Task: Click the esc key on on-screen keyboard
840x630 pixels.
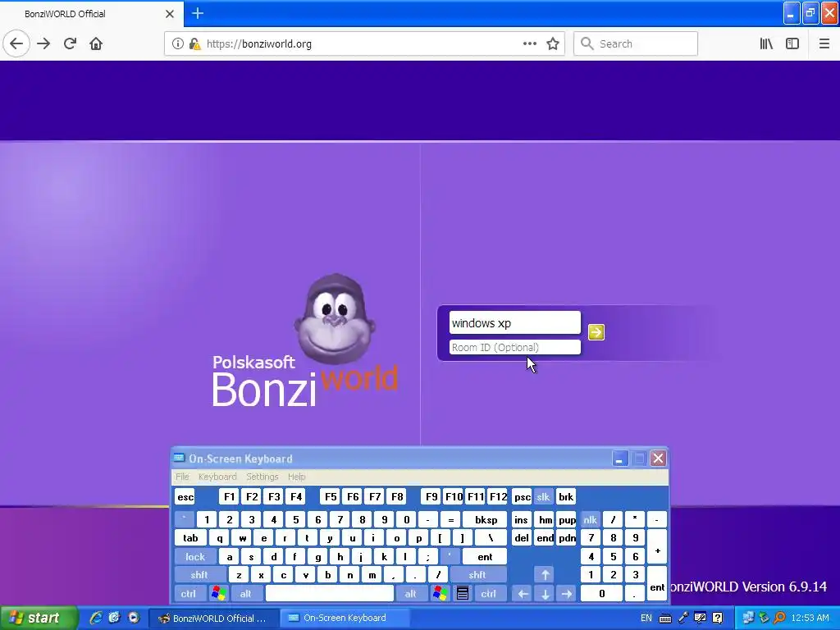Action: tap(185, 497)
